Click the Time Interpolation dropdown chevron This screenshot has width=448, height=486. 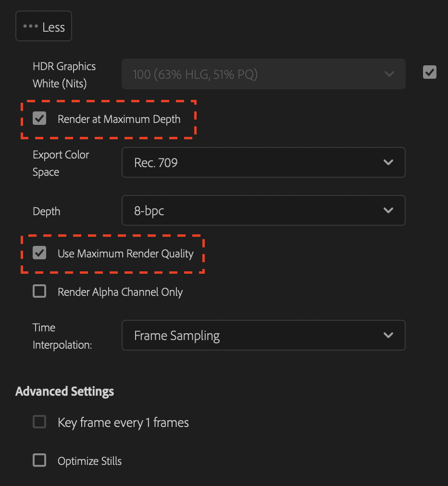[x=388, y=335]
